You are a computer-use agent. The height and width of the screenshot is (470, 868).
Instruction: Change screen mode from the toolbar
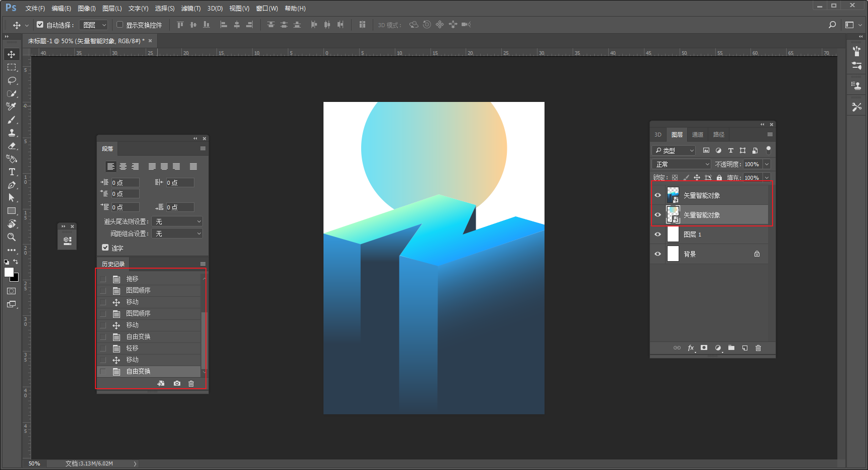pos(12,304)
